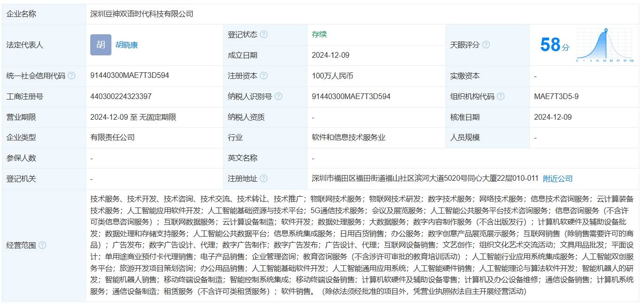Select the 成立日期 value 2024-12-09
644x307 pixels.
click(x=330, y=55)
